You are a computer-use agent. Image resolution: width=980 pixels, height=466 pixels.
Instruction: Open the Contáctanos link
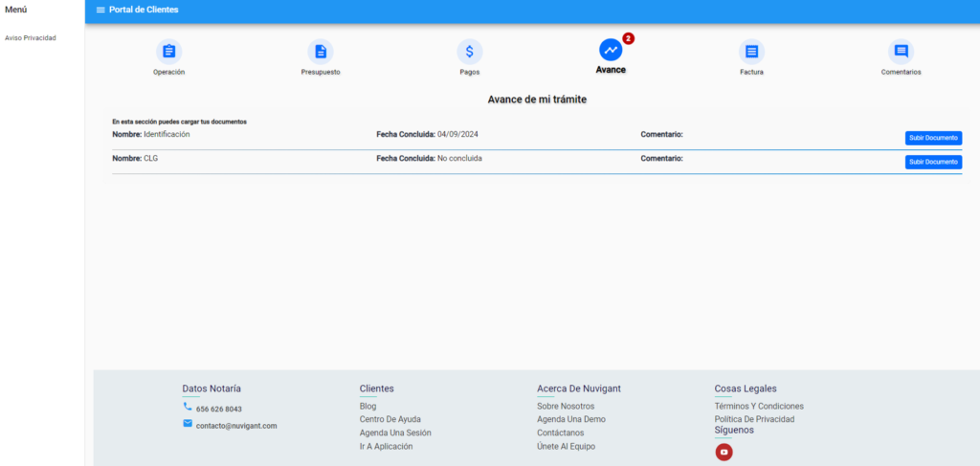(561, 433)
